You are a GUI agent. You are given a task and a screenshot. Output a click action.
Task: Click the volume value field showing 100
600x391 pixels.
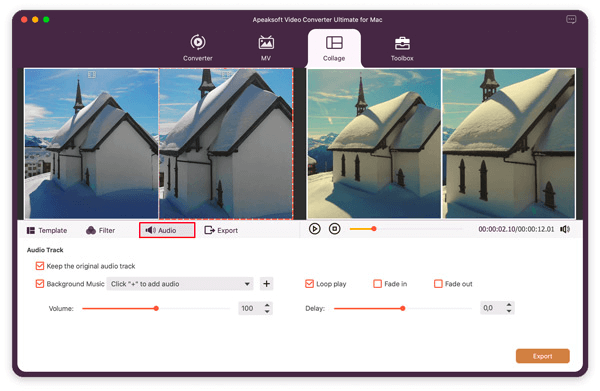tap(250, 308)
